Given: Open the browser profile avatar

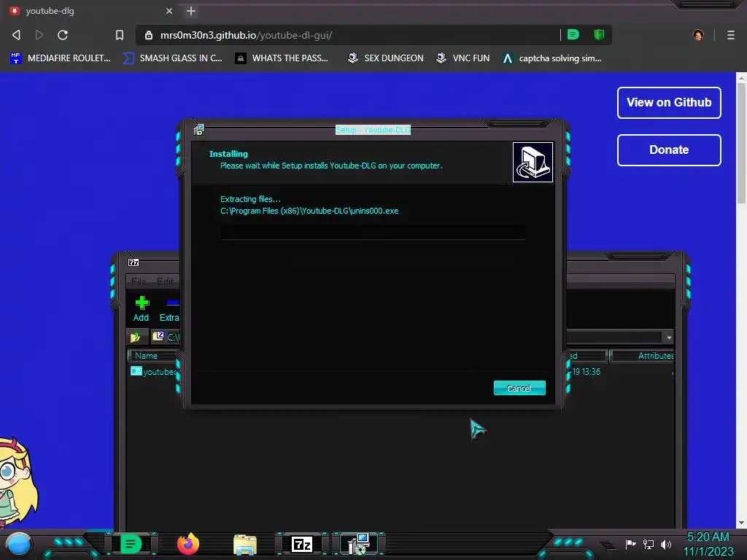Looking at the screenshot, I should click(698, 35).
